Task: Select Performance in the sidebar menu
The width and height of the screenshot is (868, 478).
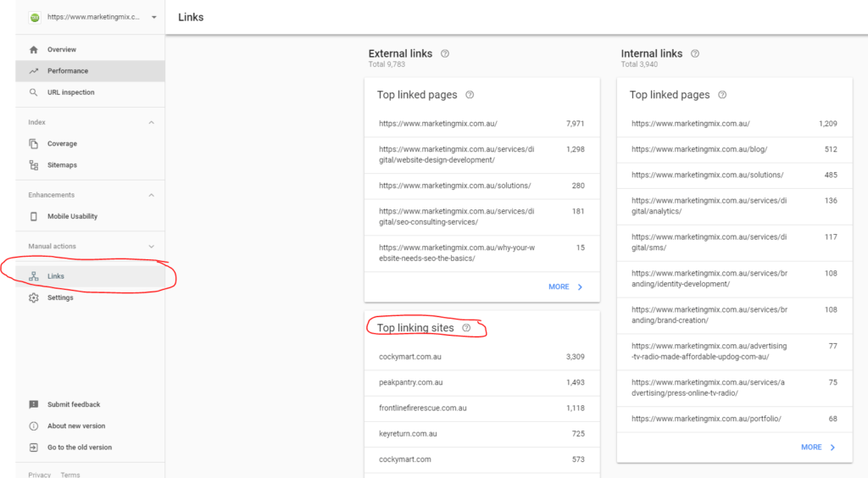Action: [x=90, y=71]
